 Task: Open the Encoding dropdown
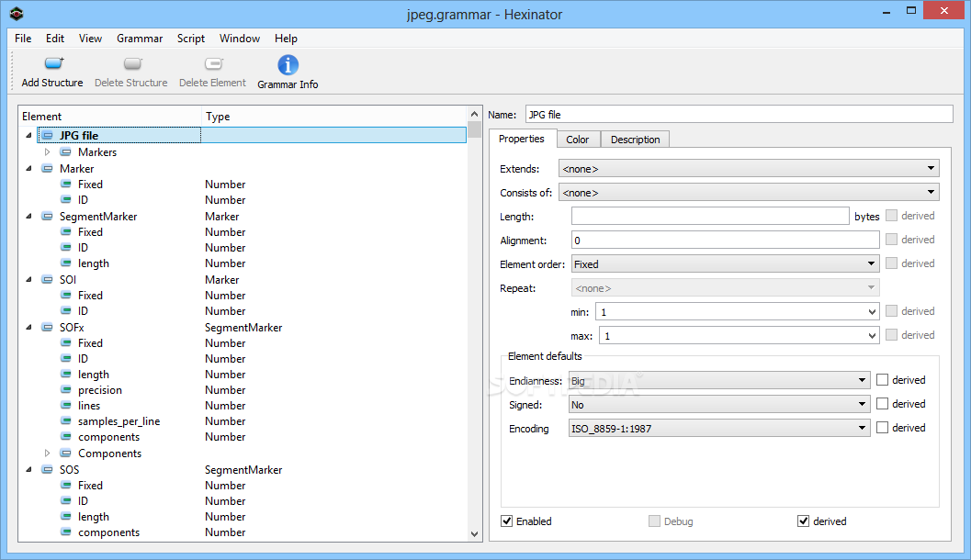pos(719,428)
